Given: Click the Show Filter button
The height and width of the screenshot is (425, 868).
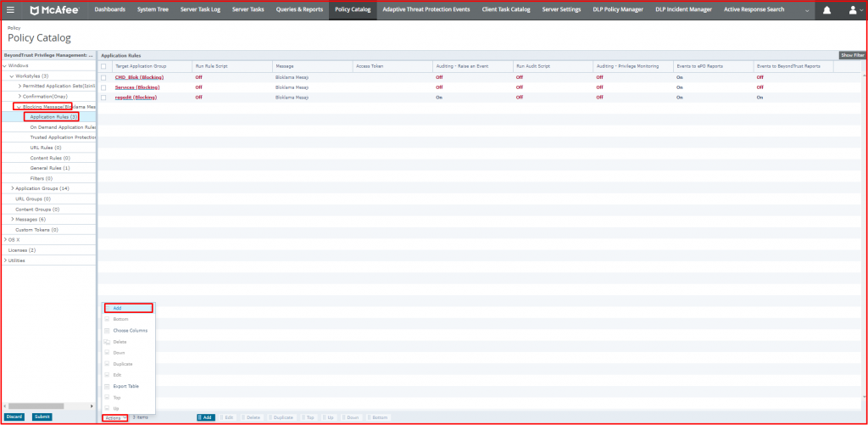Looking at the screenshot, I should click(x=852, y=55).
